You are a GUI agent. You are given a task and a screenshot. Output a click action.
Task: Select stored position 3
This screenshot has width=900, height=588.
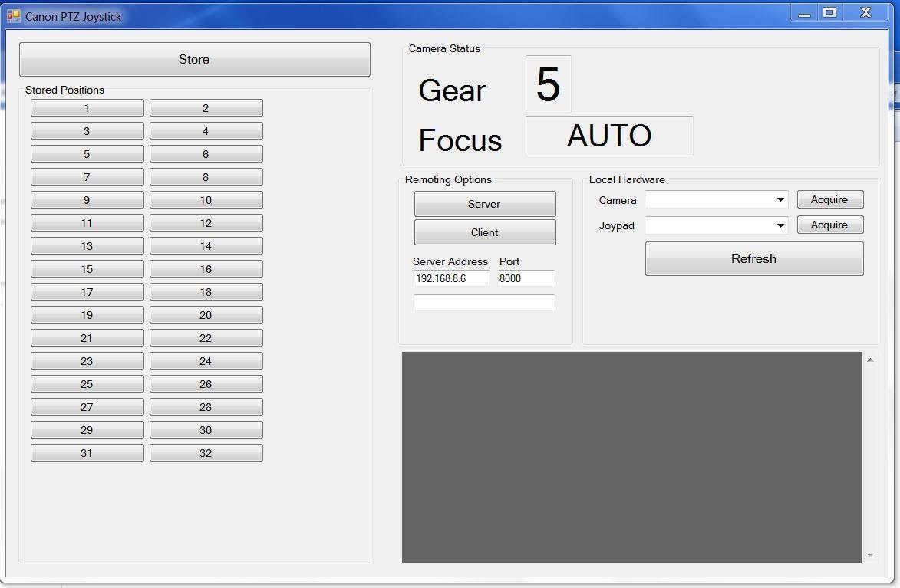tap(87, 131)
